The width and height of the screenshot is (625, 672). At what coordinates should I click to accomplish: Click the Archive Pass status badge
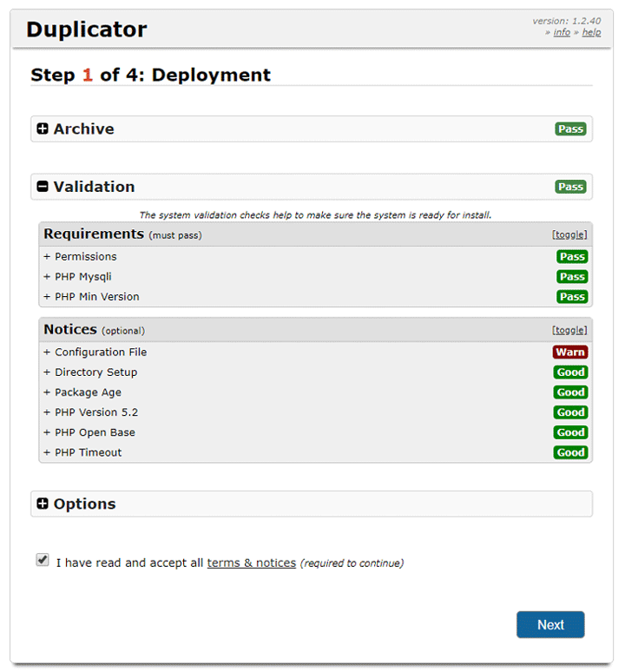click(x=570, y=129)
